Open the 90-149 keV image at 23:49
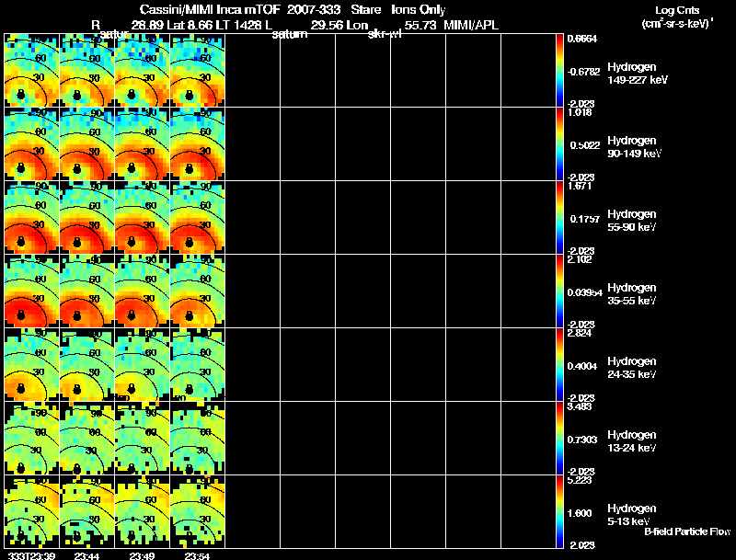The height and width of the screenshot is (560, 736). 143,144
